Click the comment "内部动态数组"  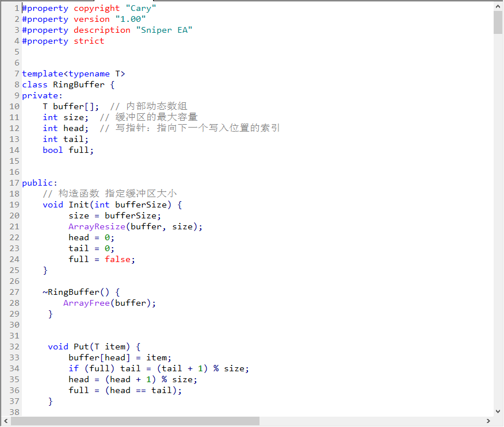(x=156, y=106)
